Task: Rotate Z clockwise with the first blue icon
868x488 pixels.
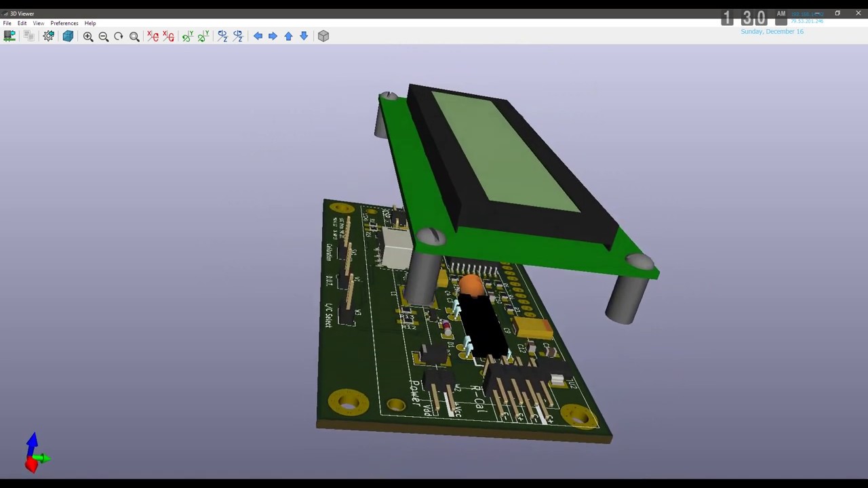Action: click(222, 36)
